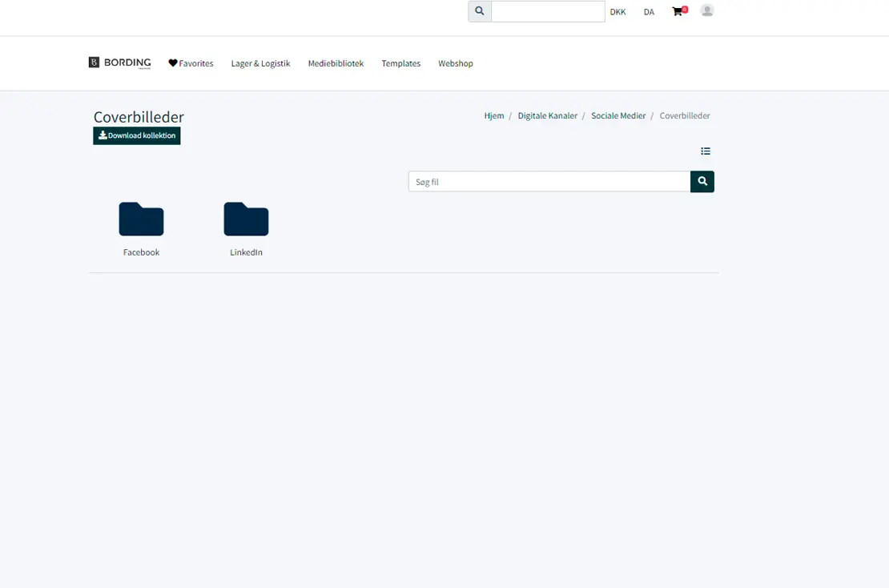889x588 pixels.
Task: Go to Digitale Kanaler breadcrumb
Action: (x=547, y=115)
